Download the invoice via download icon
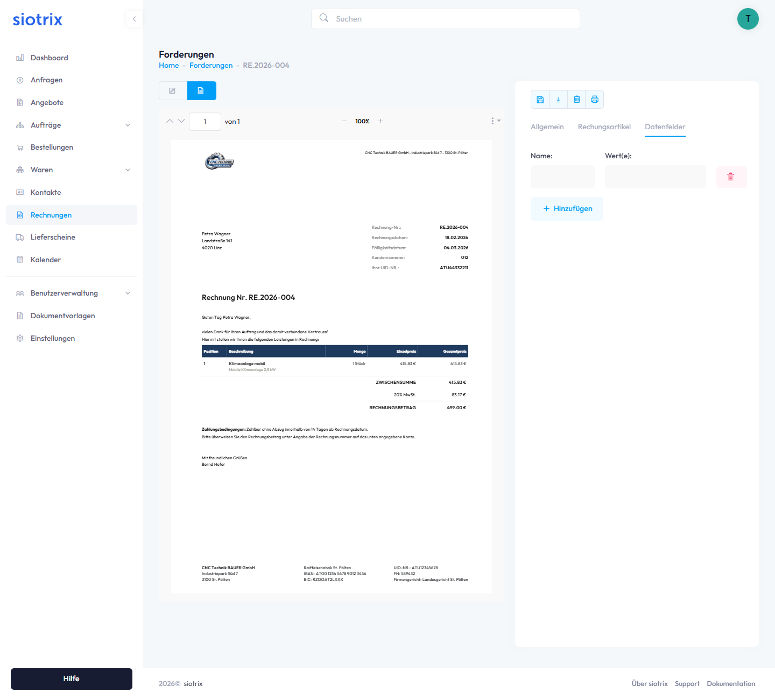Image resolution: width=775 pixels, height=700 pixels. [558, 100]
